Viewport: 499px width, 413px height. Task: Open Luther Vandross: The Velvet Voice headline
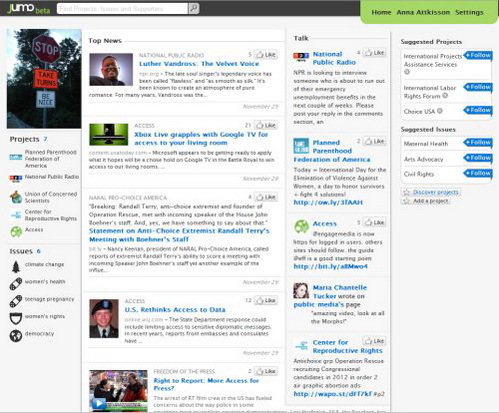click(199, 64)
